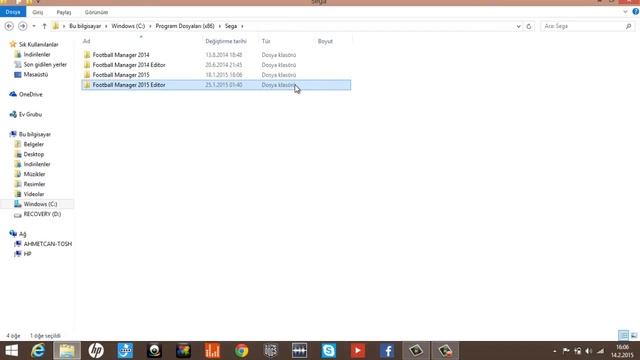
Task: Switch to details view button
Action: coord(623,336)
